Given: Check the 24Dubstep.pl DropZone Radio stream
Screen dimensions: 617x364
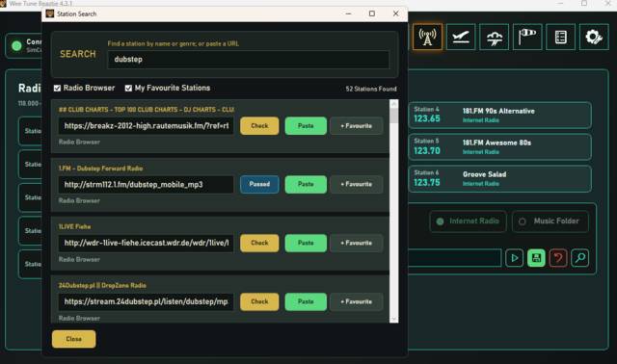Looking at the screenshot, I should point(259,301).
